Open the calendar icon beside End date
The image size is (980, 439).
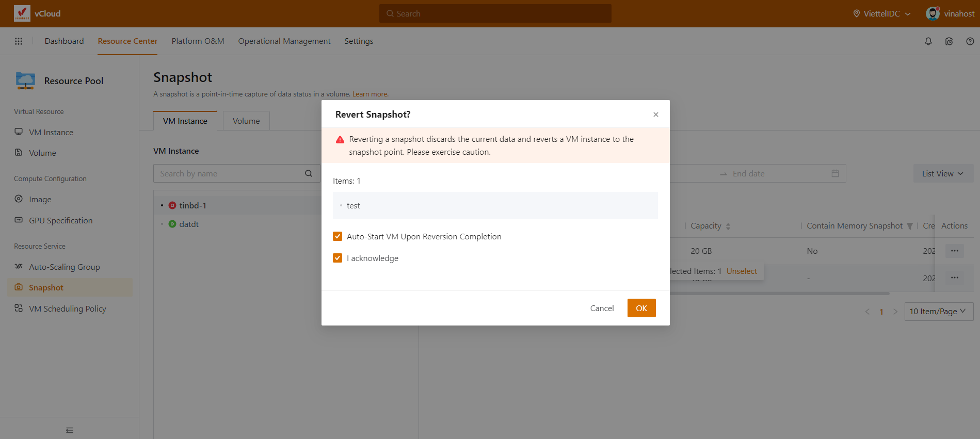(x=835, y=173)
